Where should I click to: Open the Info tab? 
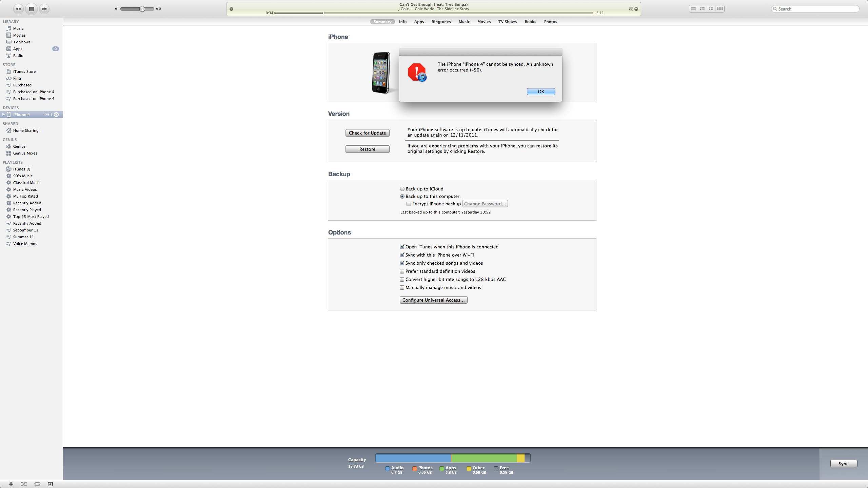(403, 22)
